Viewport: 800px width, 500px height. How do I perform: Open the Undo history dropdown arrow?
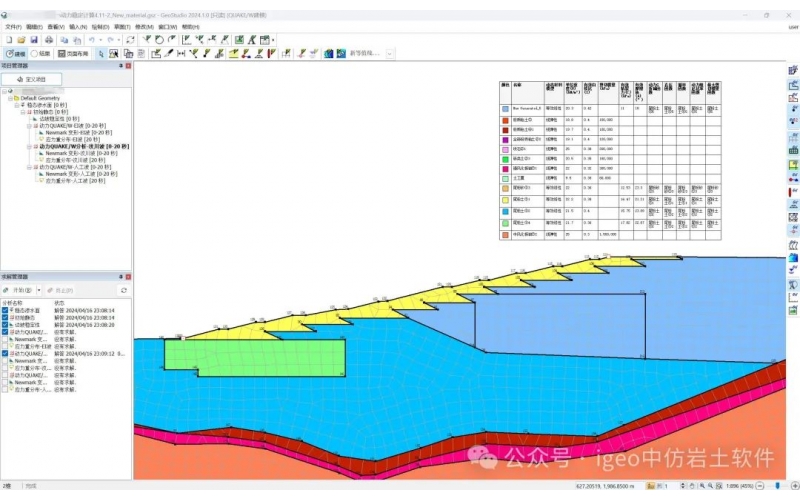[101, 40]
